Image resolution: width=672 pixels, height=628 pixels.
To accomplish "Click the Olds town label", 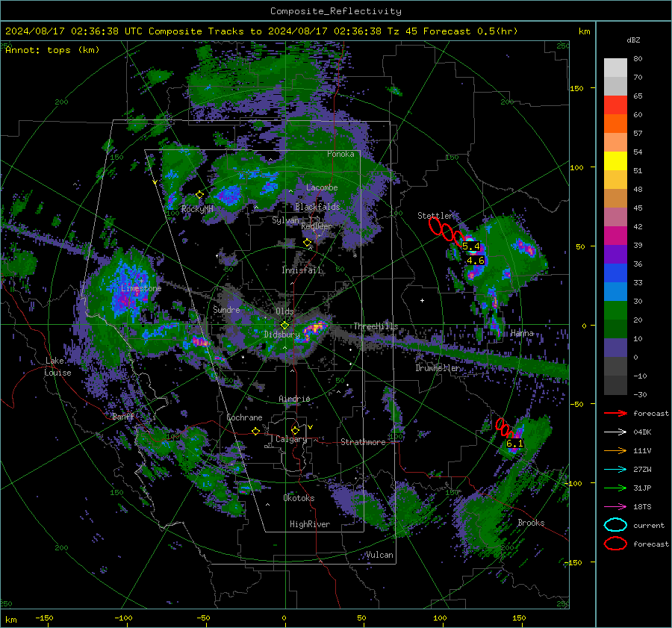I will click(284, 311).
